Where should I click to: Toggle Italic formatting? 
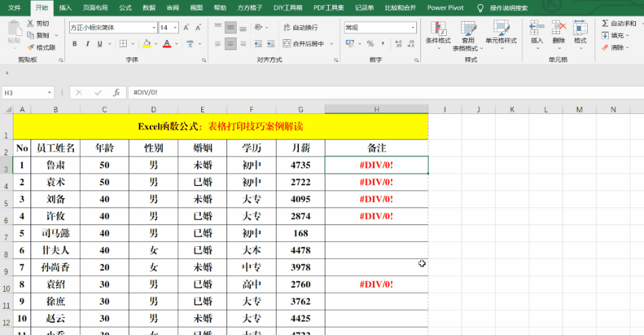click(x=87, y=44)
